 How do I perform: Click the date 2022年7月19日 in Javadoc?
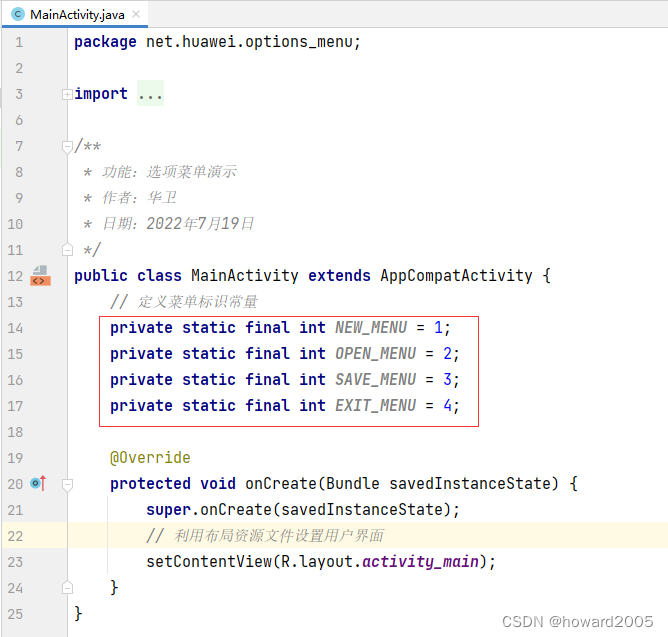click(200, 224)
